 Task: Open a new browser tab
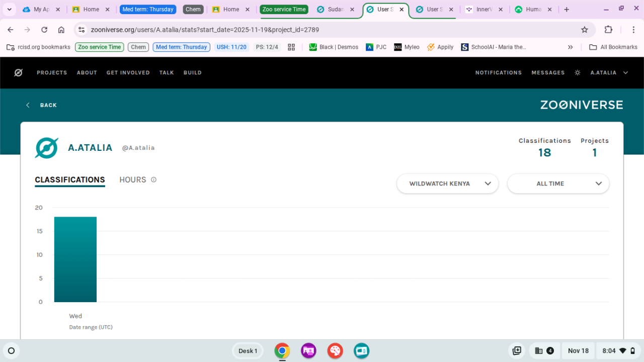tap(567, 10)
